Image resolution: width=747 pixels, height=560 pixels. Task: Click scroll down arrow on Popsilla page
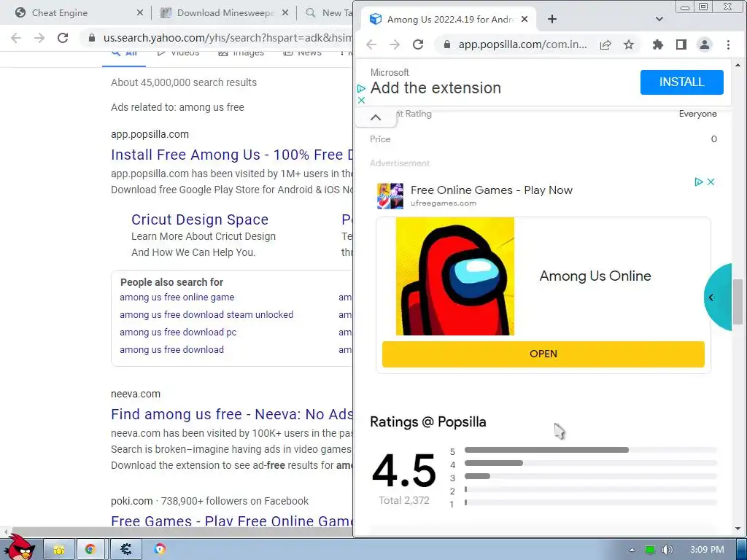[738, 529]
